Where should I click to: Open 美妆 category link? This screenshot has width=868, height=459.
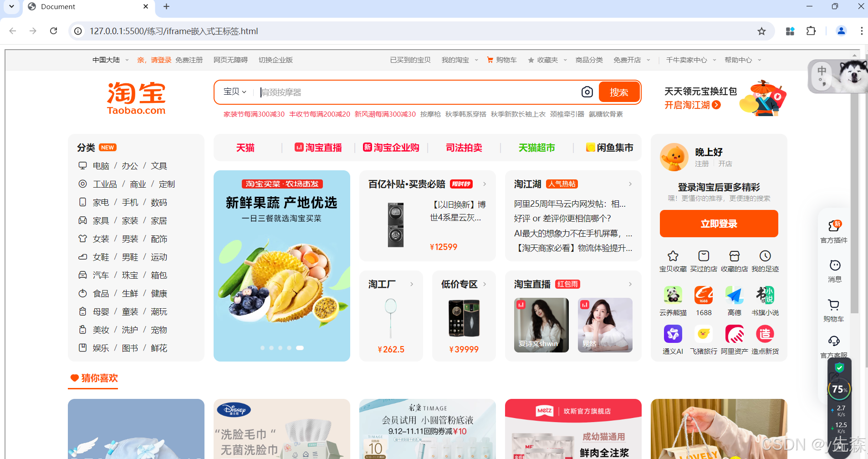click(101, 330)
